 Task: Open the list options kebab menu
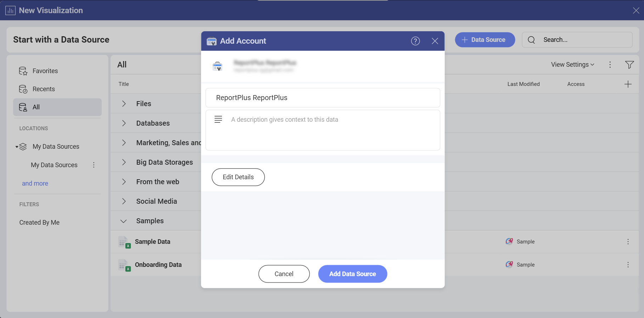pos(610,65)
